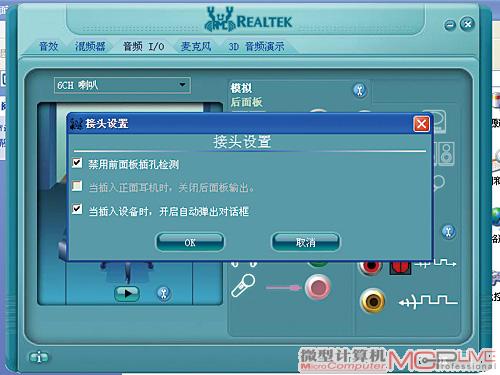Image resolution: width=500 pixels, height=375 pixels.
Task: Click the greyed 当插入正面耳机时 checkbox
Action: tap(77, 186)
